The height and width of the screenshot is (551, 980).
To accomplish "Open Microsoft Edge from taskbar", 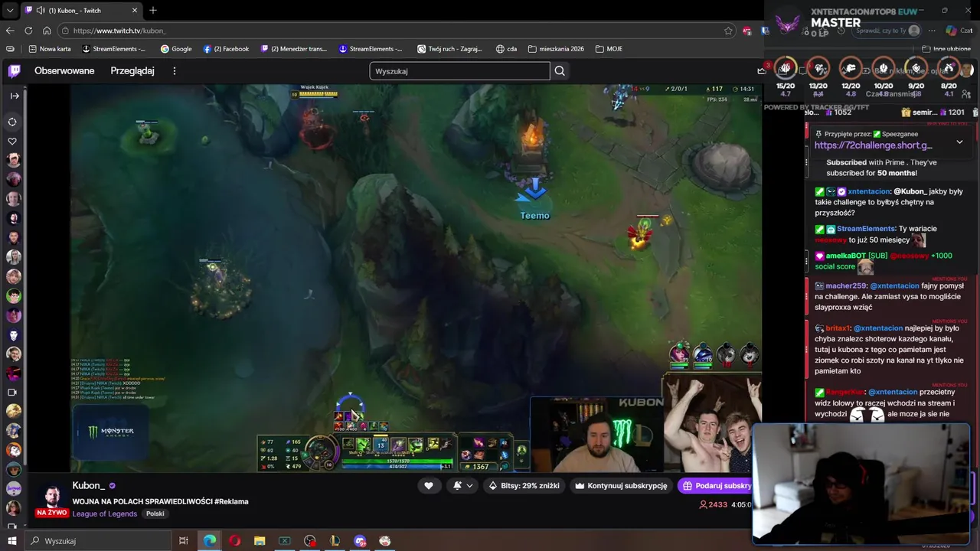I will click(209, 541).
